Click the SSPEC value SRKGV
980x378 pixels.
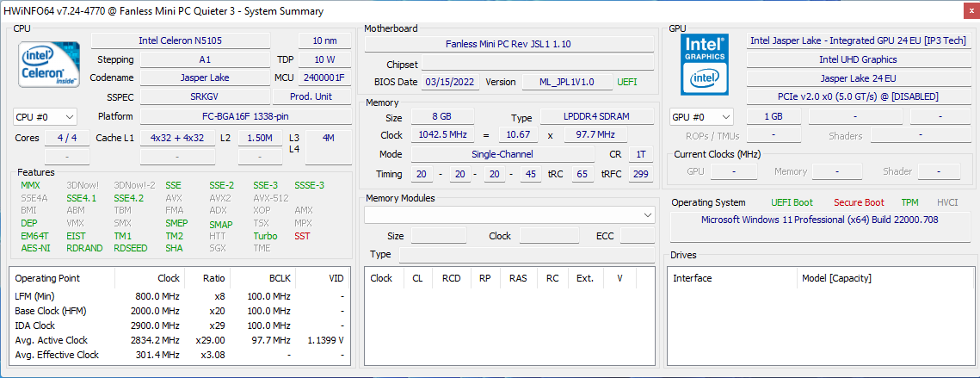pyautogui.click(x=205, y=97)
